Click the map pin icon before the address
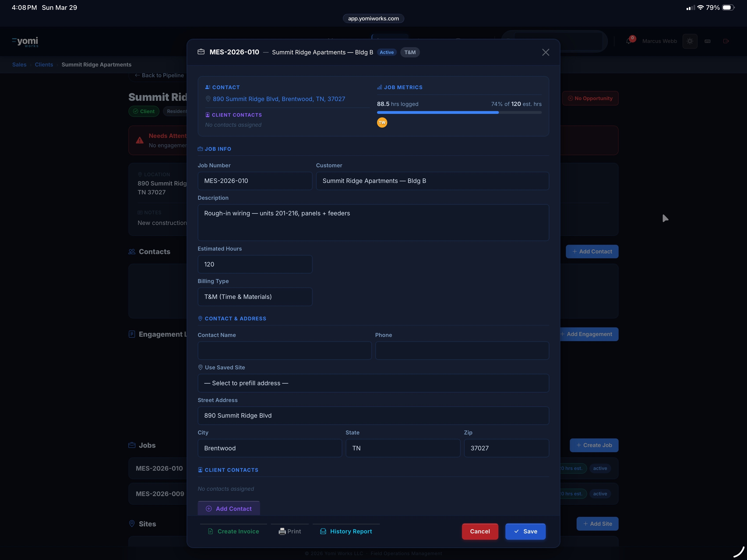The image size is (747, 560). pyautogui.click(x=208, y=99)
